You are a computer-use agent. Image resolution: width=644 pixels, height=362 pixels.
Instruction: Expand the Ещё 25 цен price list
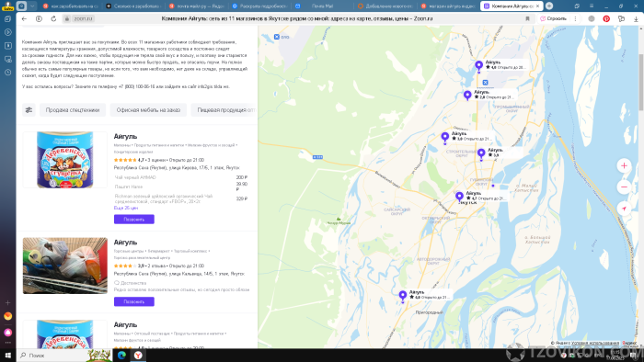pos(126,209)
